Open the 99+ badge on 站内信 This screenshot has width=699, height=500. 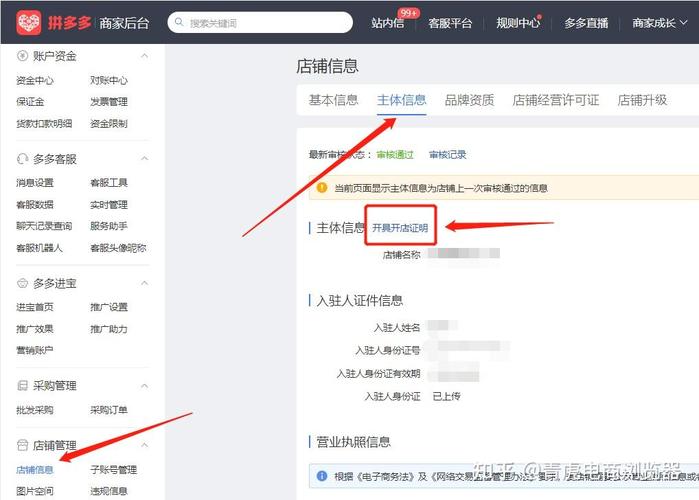tap(409, 13)
